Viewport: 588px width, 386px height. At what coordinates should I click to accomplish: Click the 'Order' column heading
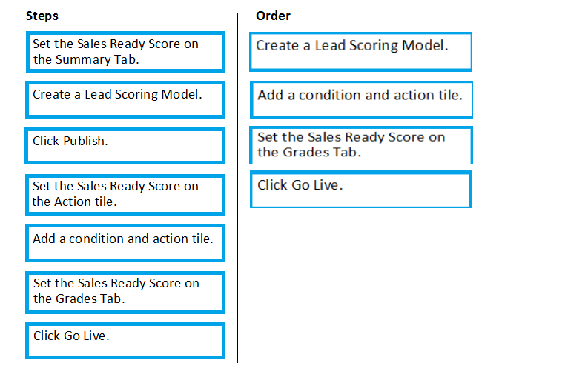tap(273, 16)
